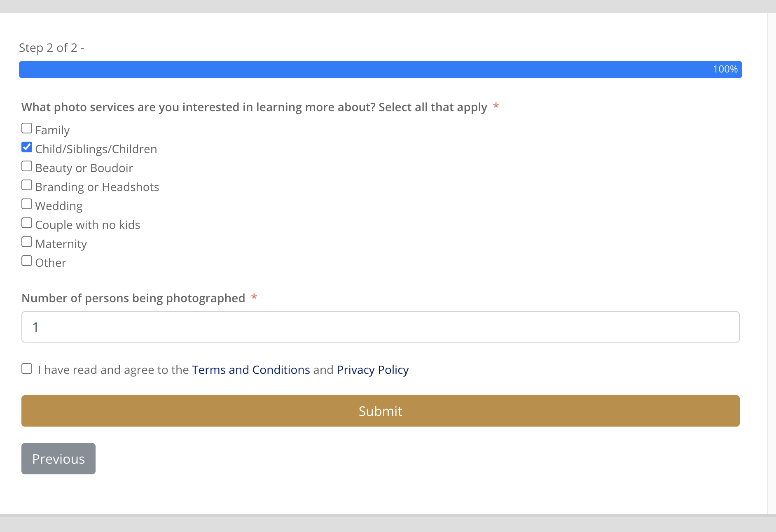Select the Other services checkbox

point(27,260)
